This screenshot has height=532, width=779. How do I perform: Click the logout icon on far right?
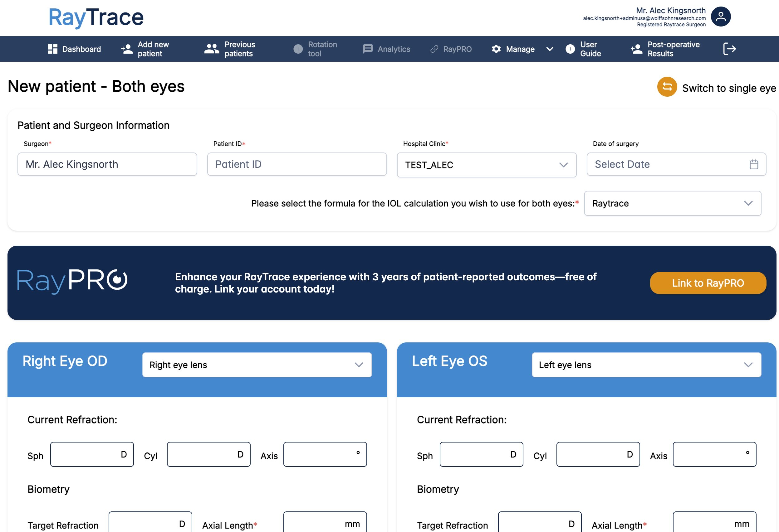[x=729, y=49]
